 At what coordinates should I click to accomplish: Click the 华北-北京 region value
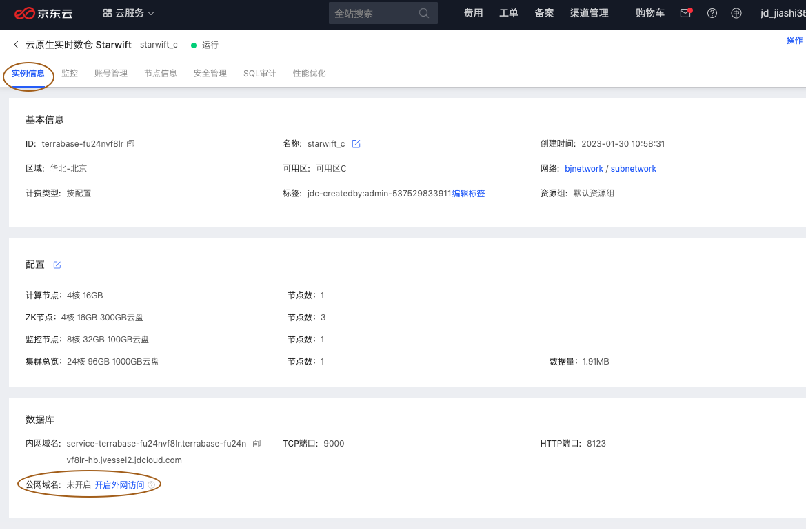tap(68, 169)
